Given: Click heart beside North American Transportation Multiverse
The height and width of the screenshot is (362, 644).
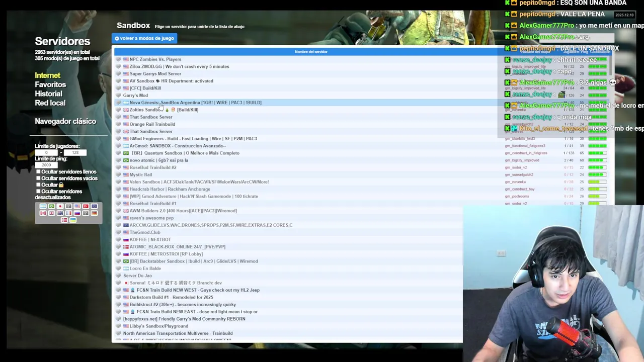Looking at the screenshot, I should tap(119, 333).
